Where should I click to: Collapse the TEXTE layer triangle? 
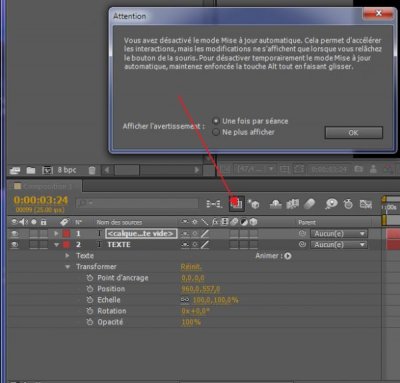(x=56, y=245)
